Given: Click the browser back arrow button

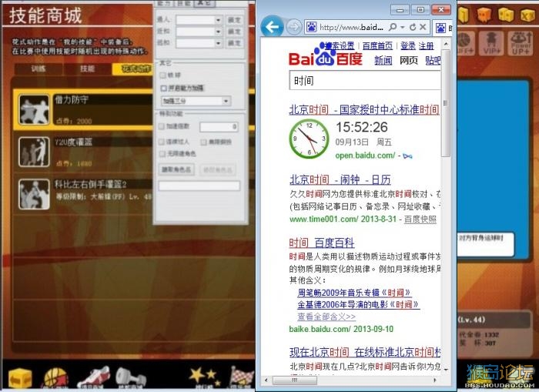Looking at the screenshot, I should (272, 26).
